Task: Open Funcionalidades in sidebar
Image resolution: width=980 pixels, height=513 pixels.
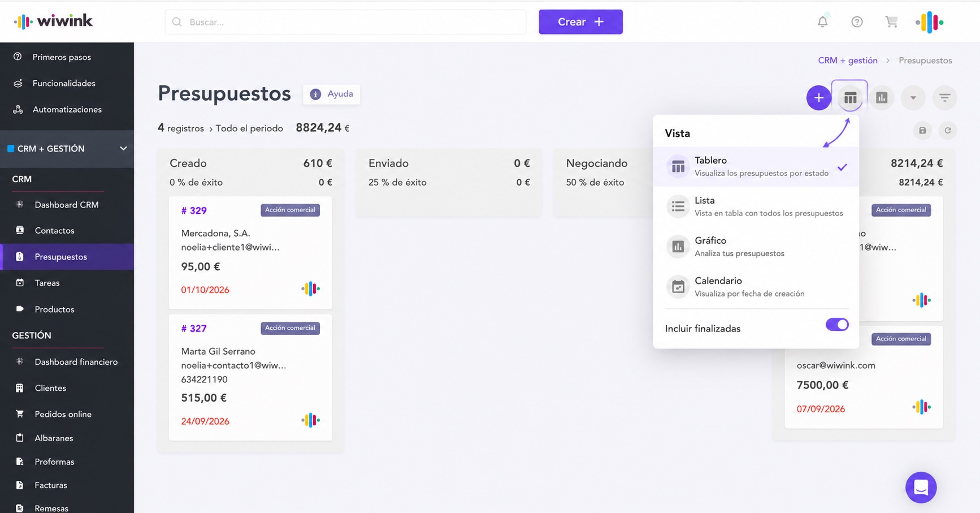Action: (x=67, y=83)
